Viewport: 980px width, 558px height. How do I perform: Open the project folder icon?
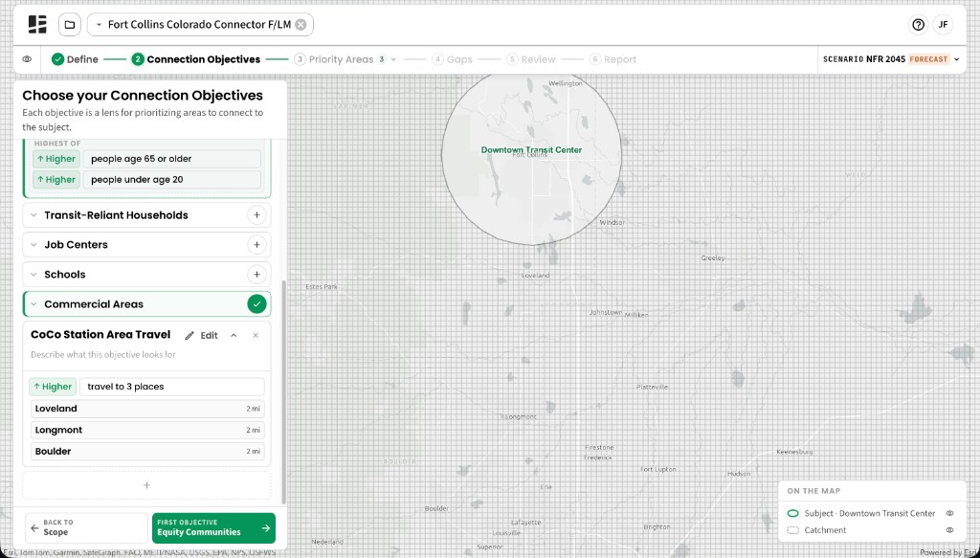tap(70, 24)
